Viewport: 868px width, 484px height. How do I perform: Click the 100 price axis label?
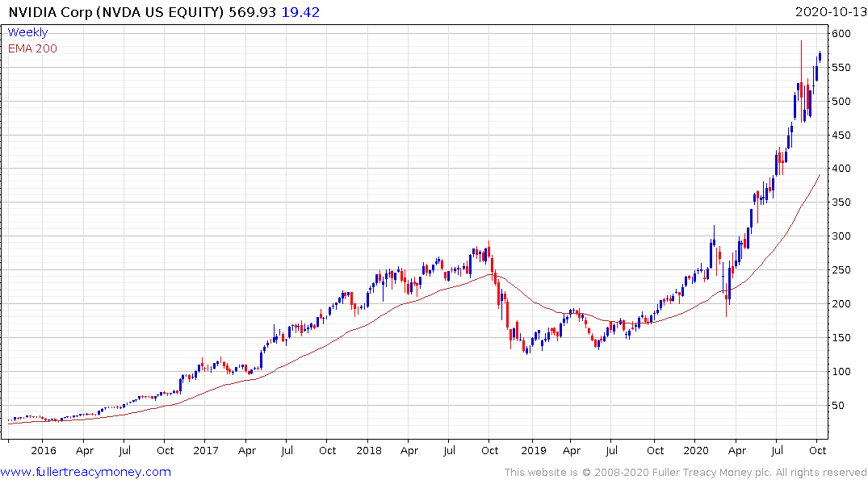pos(841,371)
